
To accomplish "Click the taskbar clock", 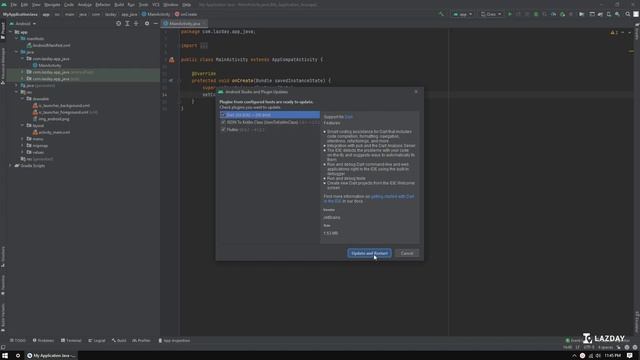I will [612, 356].
